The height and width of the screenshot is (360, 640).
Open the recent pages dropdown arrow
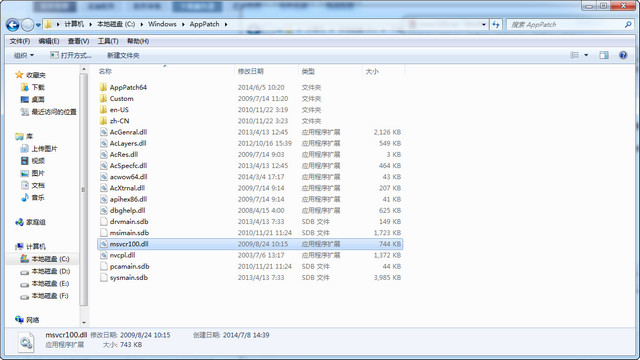point(38,25)
